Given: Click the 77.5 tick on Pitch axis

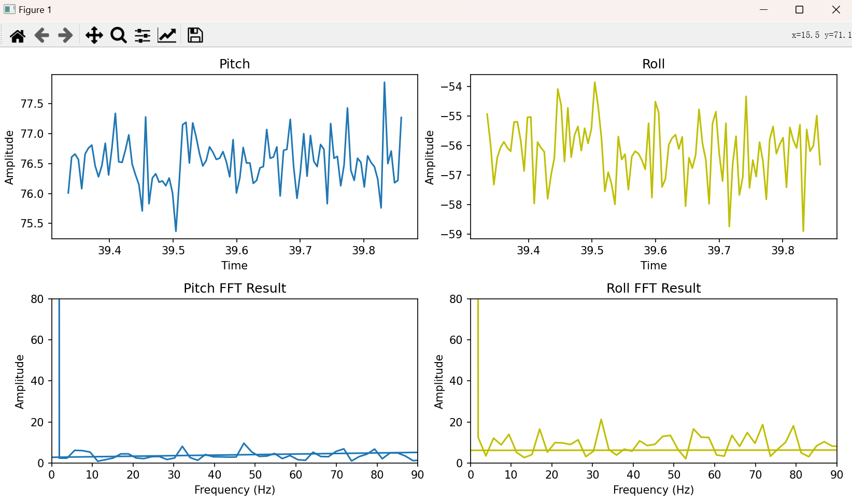Looking at the screenshot, I should pos(32,104).
